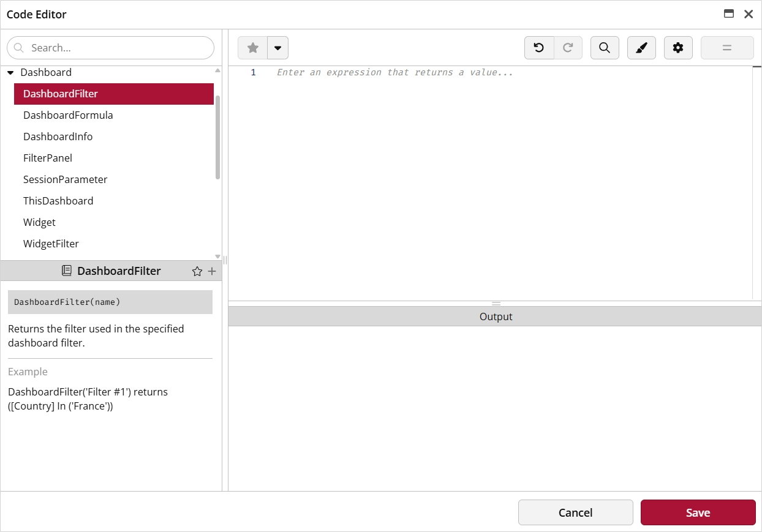Open the find magnifier tool
The height and width of the screenshot is (532, 762).
(605, 48)
